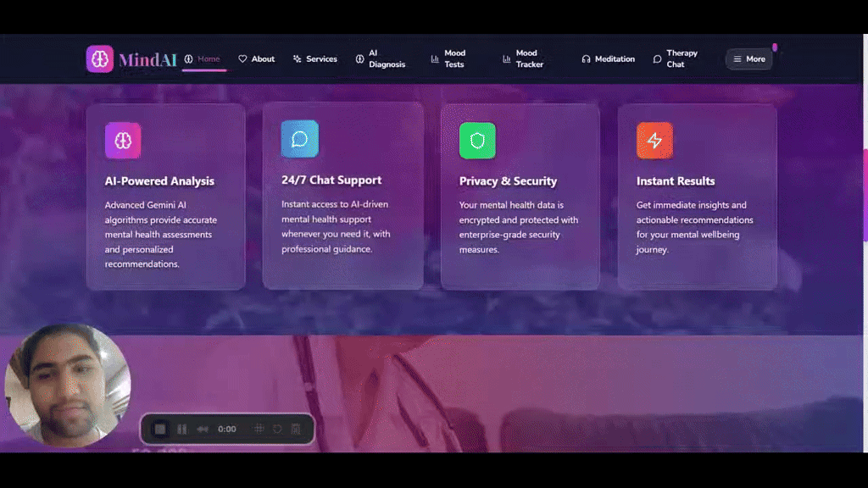Click the 'Get immediate insights' description text
868x488 pixels.
tap(695, 227)
